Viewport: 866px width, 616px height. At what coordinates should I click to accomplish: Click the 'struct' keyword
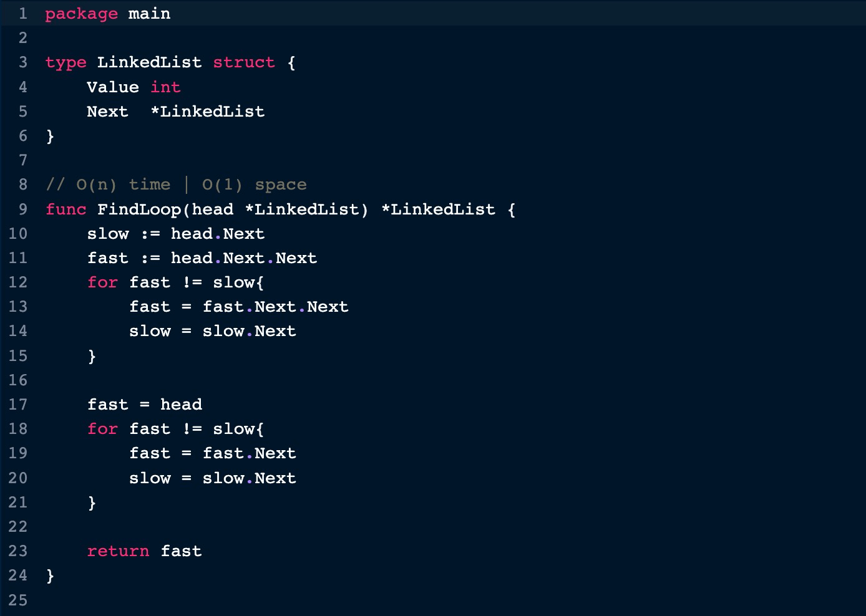pyautogui.click(x=243, y=62)
